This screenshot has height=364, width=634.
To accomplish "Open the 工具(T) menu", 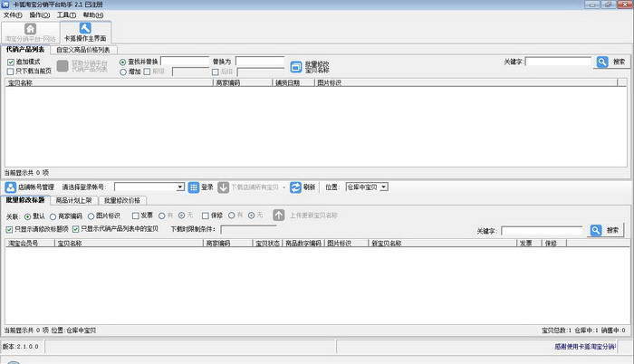I will click(66, 15).
